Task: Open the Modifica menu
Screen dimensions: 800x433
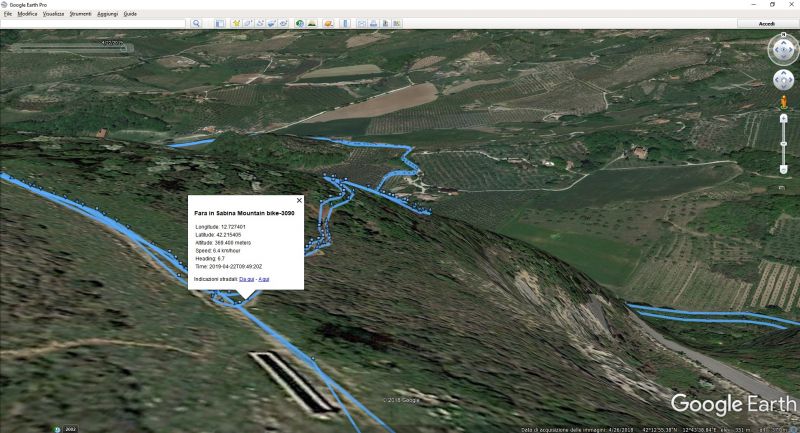Action: pyautogui.click(x=27, y=14)
